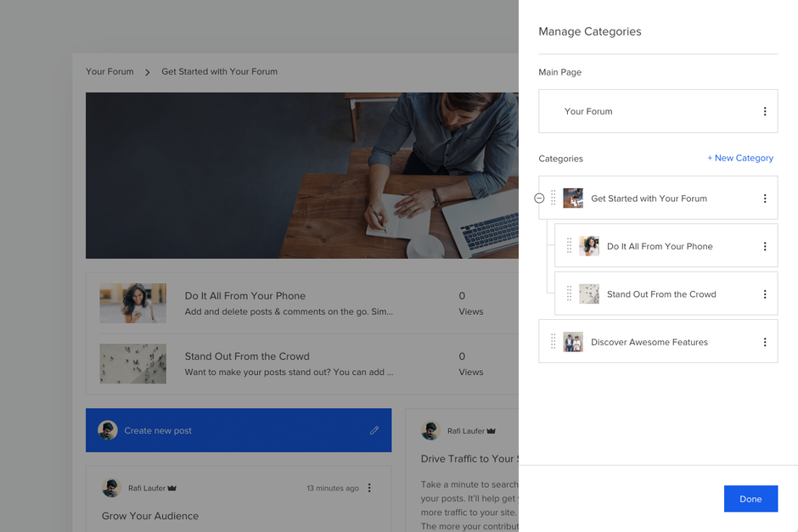Click the breadcrumb chevron after Your Forum
This screenshot has height=532, width=798.
(x=147, y=71)
